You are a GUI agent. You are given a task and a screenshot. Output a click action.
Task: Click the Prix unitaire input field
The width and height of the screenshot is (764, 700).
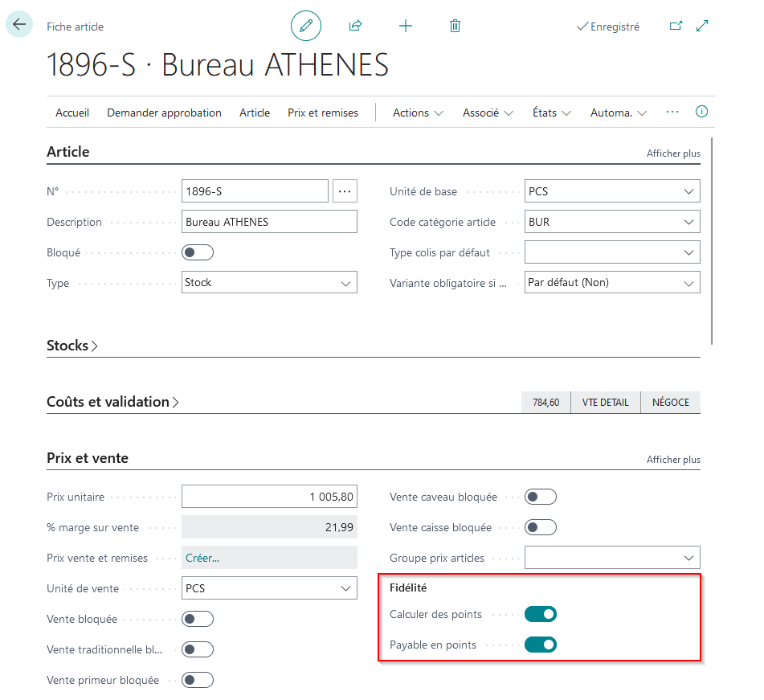tap(269, 497)
